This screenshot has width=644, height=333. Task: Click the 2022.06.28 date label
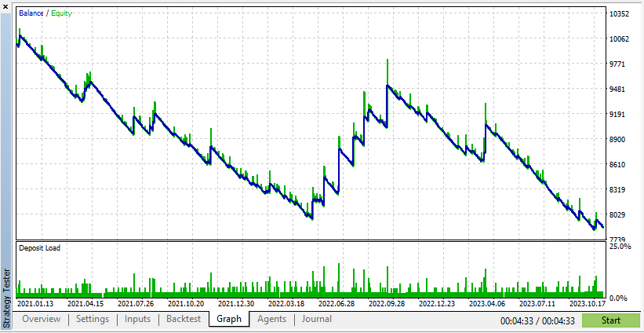336,304
